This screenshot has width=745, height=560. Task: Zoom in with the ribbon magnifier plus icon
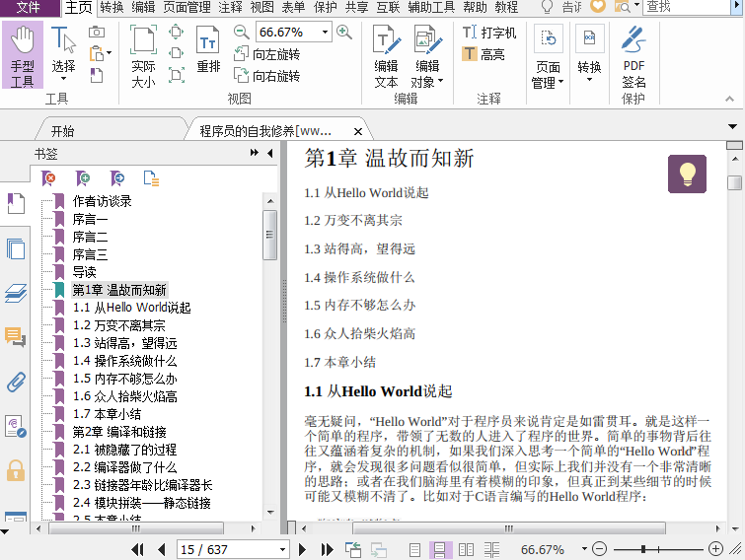coord(344,33)
